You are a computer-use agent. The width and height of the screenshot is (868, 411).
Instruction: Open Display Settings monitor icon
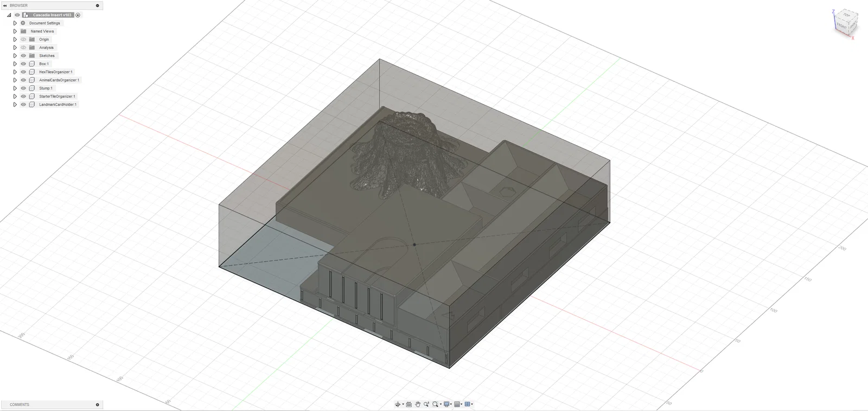point(446,404)
